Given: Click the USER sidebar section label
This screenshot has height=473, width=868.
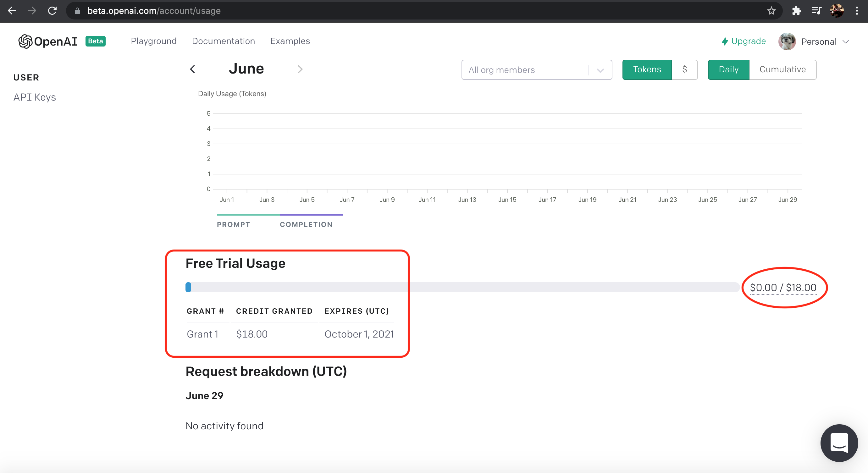Looking at the screenshot, I should [x=26, y=78].
